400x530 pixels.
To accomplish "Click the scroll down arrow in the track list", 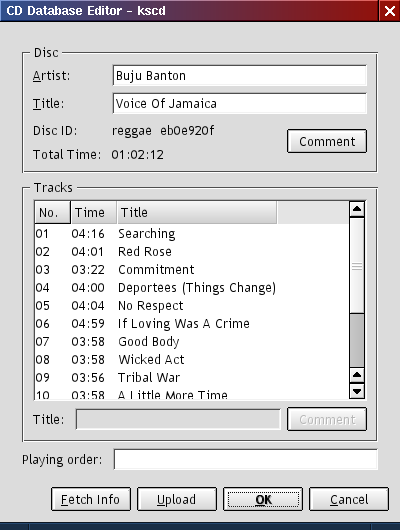I will pyautogui.click(x=357, y=391).
